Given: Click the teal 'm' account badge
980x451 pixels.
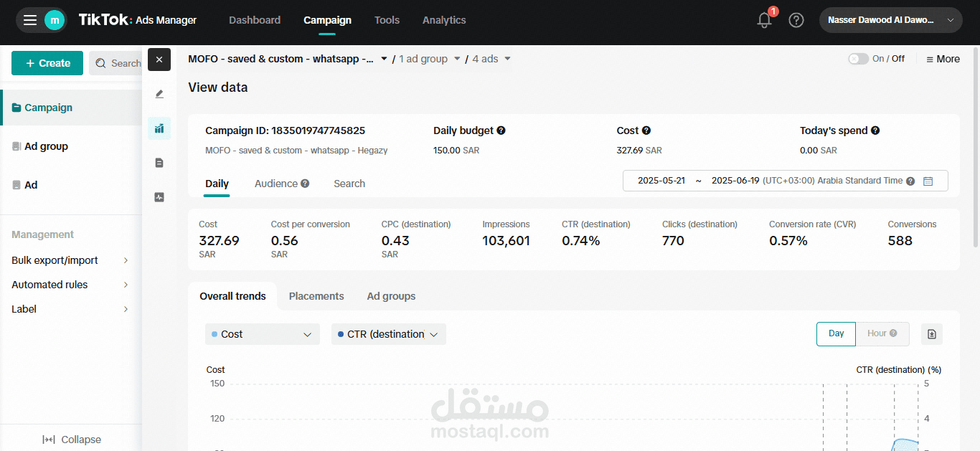Looking at the screenshot, I should click(x=55, y=20).
